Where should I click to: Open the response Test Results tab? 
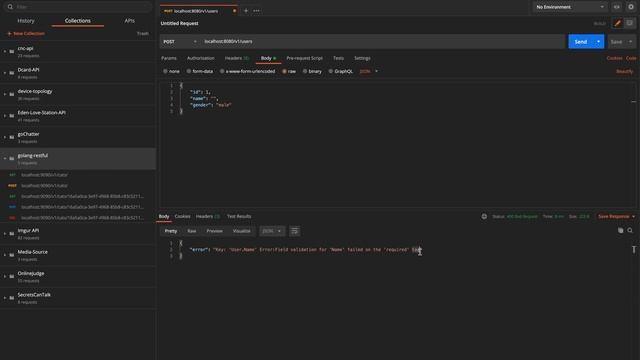point(239,216)
